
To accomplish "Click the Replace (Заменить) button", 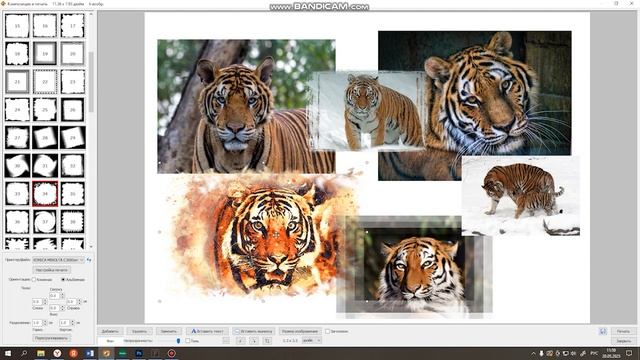I will [x=169, y=331].
